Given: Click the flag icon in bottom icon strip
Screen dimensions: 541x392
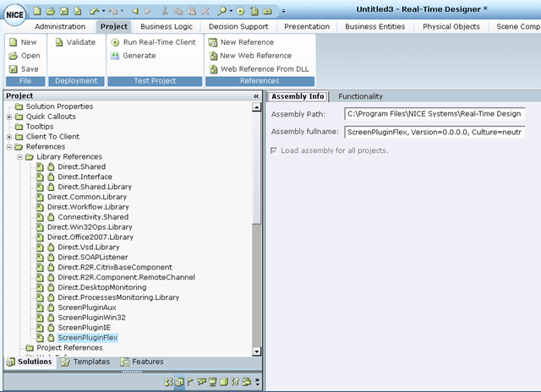Looking at the screenshot, I should 190,382.
